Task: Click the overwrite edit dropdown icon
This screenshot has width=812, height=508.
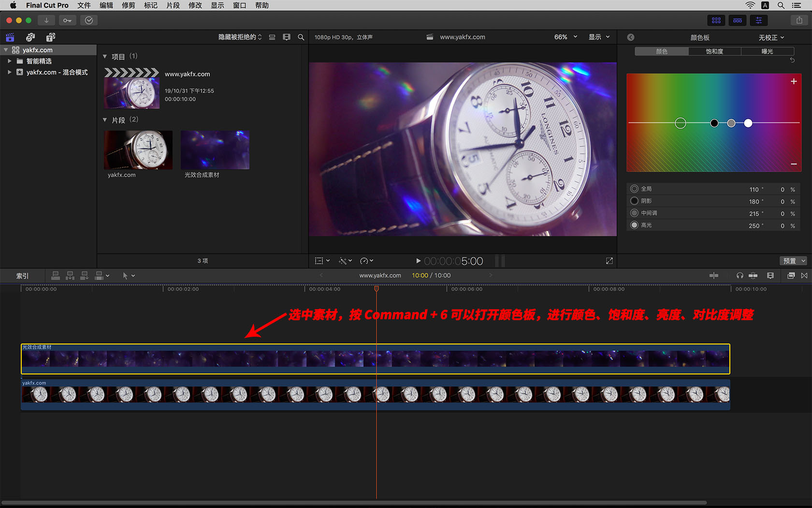Action: coord(102,276)
